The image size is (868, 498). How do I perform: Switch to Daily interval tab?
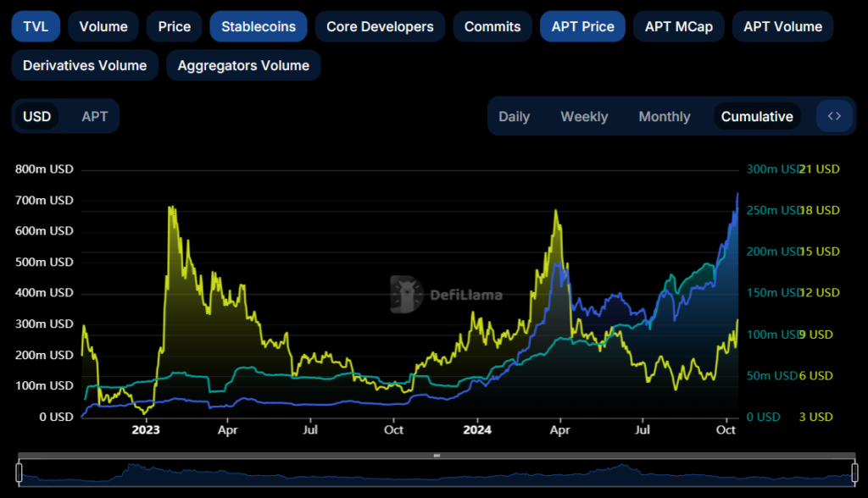(514, 116)
